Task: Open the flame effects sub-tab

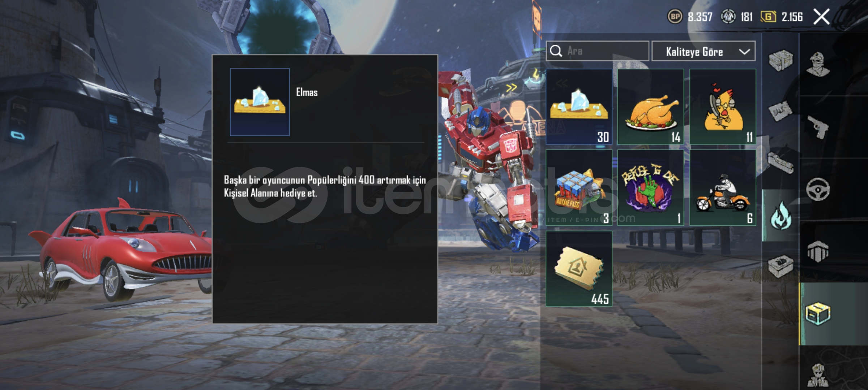Action: pyautogui.click(x=781, y=215)
